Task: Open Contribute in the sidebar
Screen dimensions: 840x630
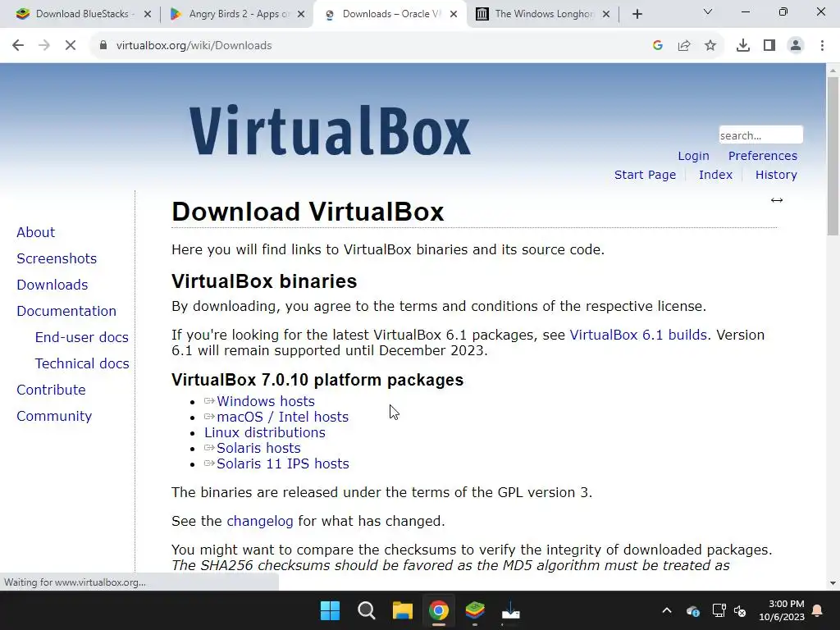Action: 51,390
